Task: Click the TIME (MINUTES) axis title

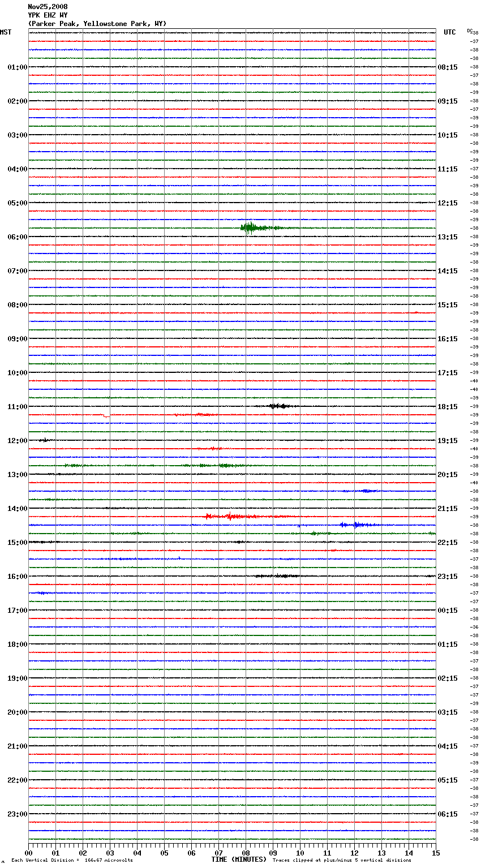Action: click(x=239, y=860)
